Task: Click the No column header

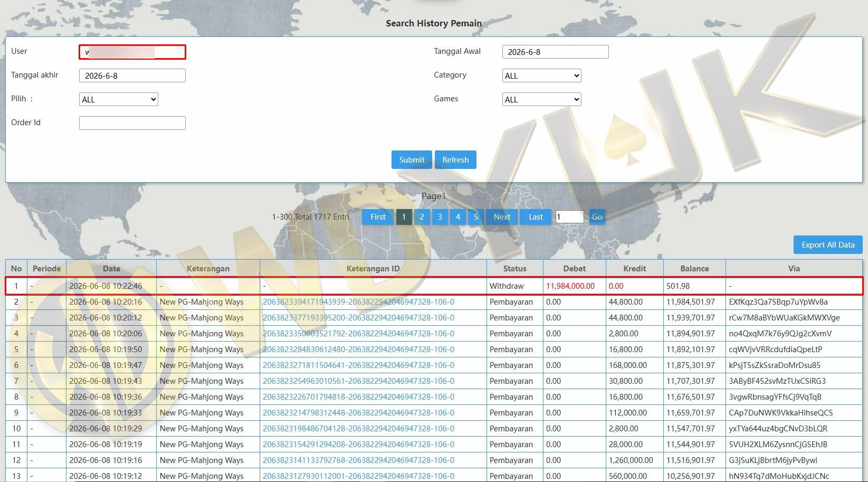Action: click(16, 268)
